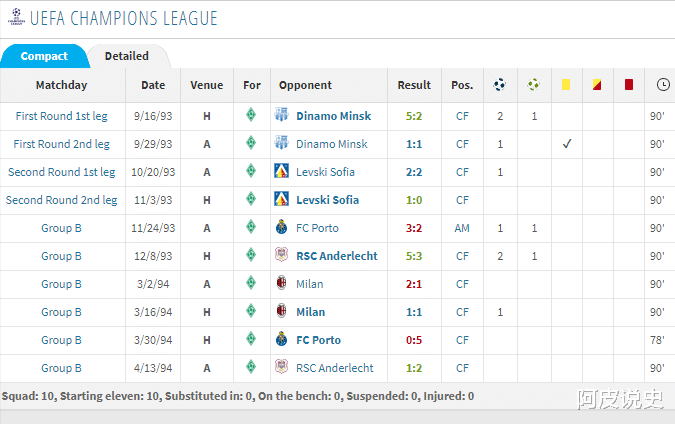Click the Venue column header

pyautogui.click(x=207, y=85)
